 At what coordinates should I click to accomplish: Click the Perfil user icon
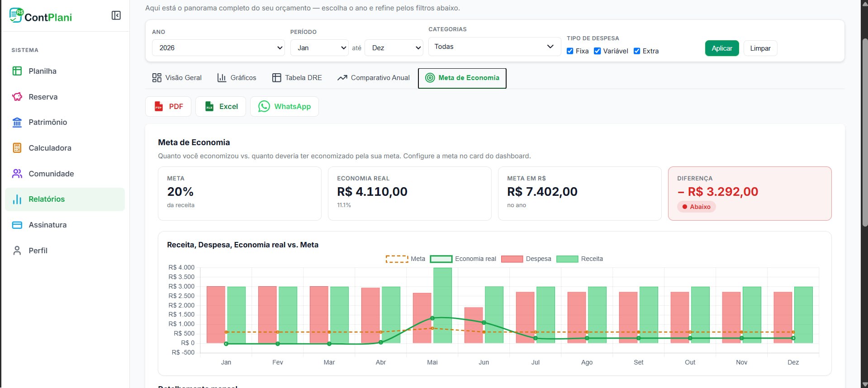click(x=17, y=251)
